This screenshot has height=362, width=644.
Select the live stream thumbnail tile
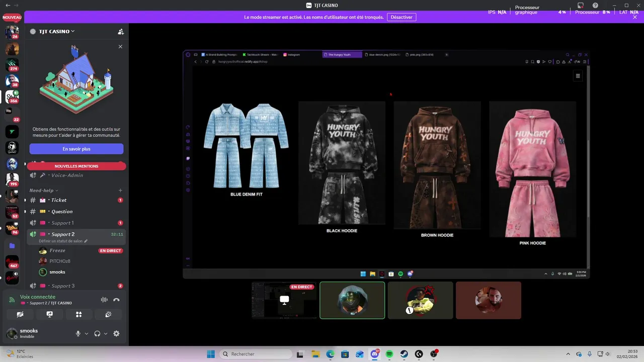[x=284, y=300]
